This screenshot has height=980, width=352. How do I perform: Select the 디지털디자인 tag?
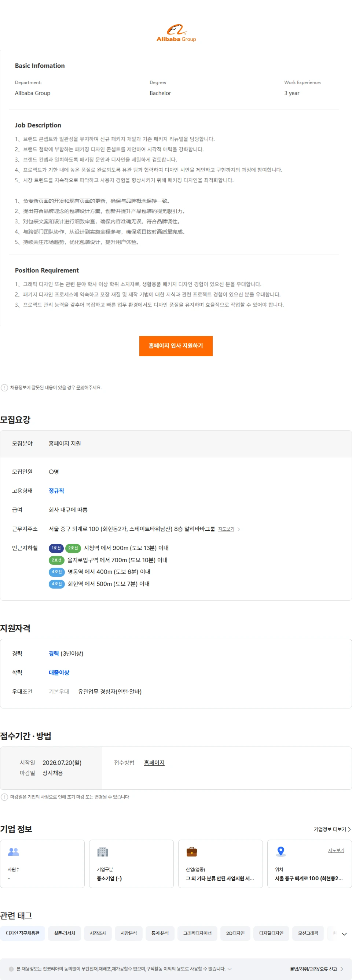(x=271, y=933)
